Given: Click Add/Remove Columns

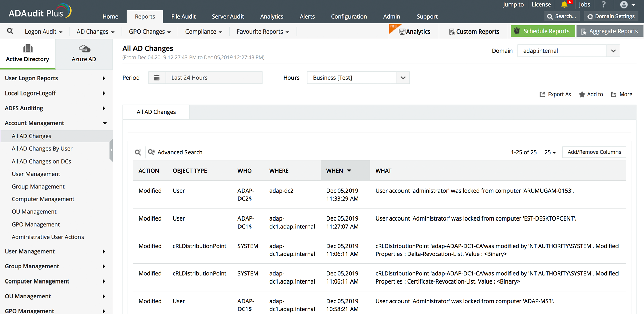Looking at the screenshot, I should pyautogui.click(x=594, y=152).
